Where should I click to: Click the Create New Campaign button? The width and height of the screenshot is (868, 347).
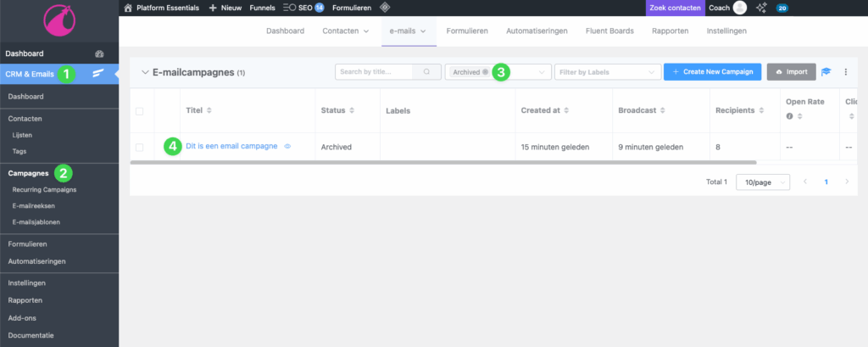pos(712,72)
